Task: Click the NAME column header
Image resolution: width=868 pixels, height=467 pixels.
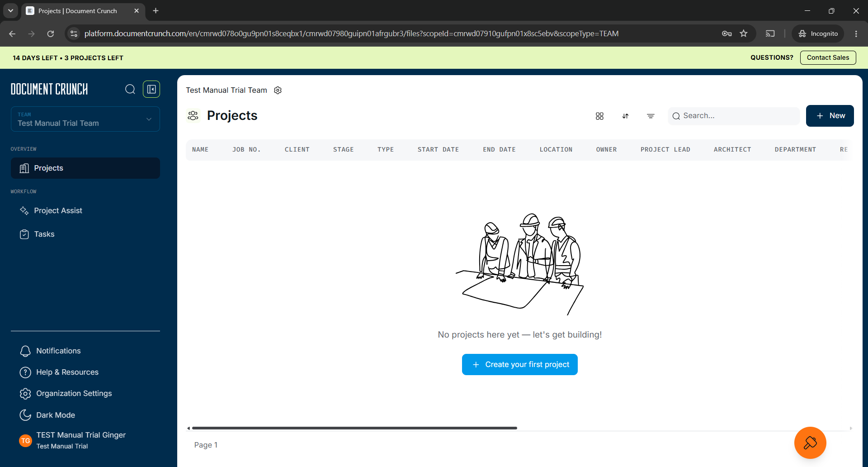Action: click(x=200, y=150)
